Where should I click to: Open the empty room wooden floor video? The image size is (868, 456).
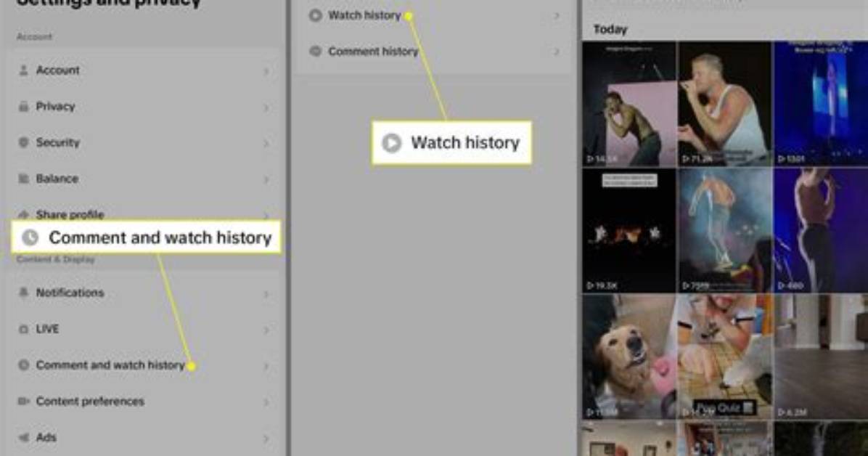821,357
